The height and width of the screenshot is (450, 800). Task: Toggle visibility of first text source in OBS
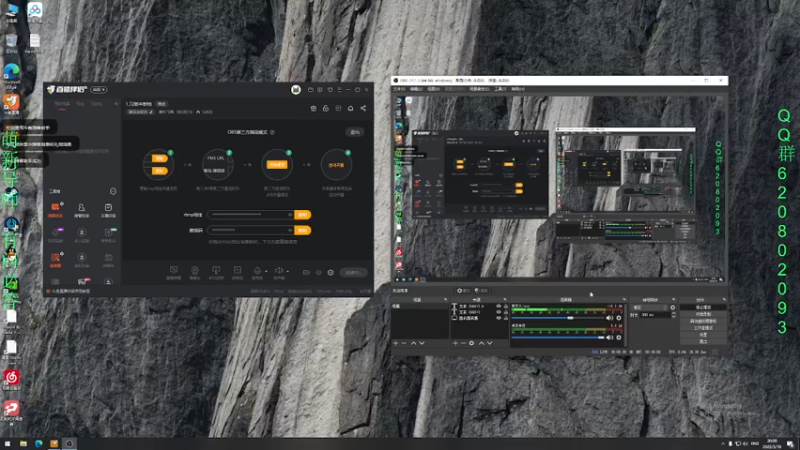[498, 306]
